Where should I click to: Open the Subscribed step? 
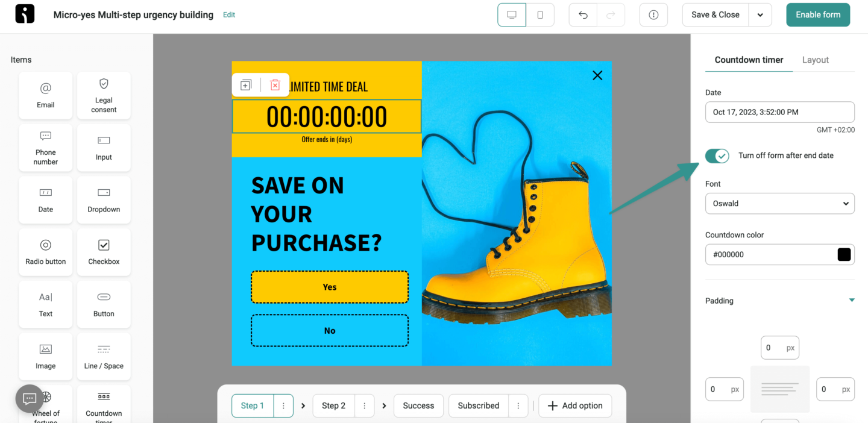click(x=479, y=406)
